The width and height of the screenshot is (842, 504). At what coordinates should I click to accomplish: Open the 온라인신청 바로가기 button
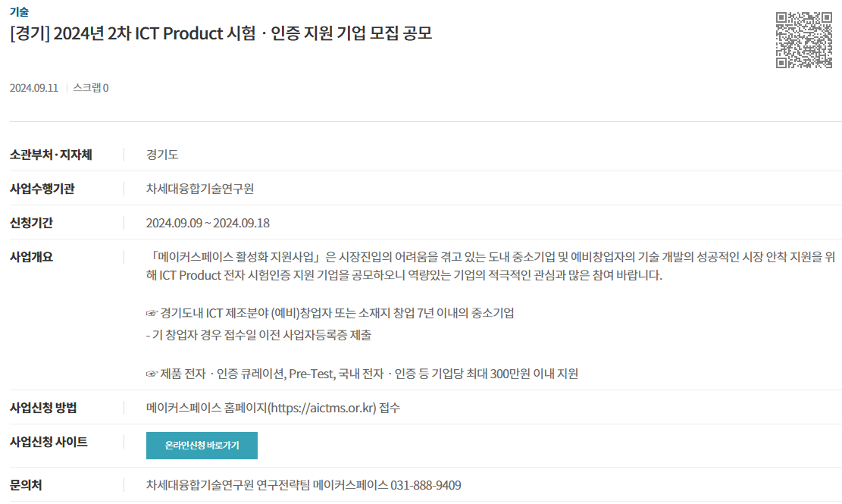202,446
